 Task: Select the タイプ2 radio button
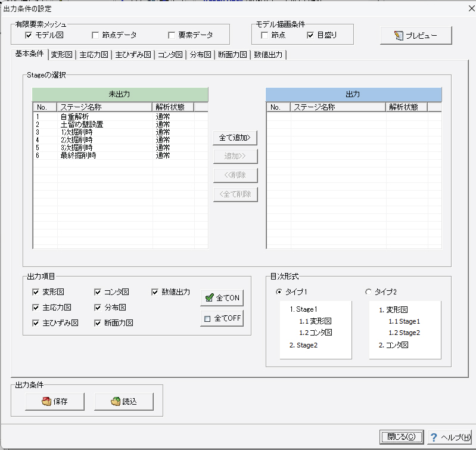[368, 292]
